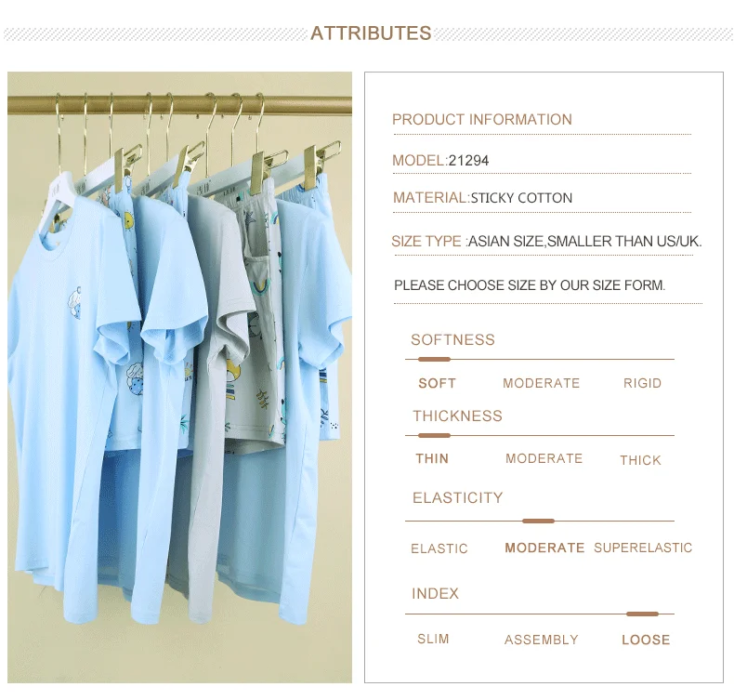This screenshot has height=700, width=734.
Task: Click the Asian size note text
Action: [x=584, y=241]
